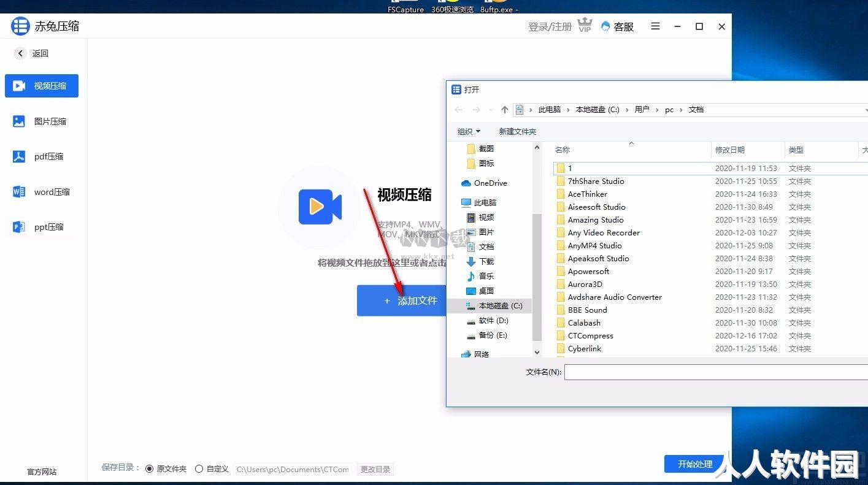
Task: Click the navigation pane scroll-up arrow
Action: click(x=537, y=147)
